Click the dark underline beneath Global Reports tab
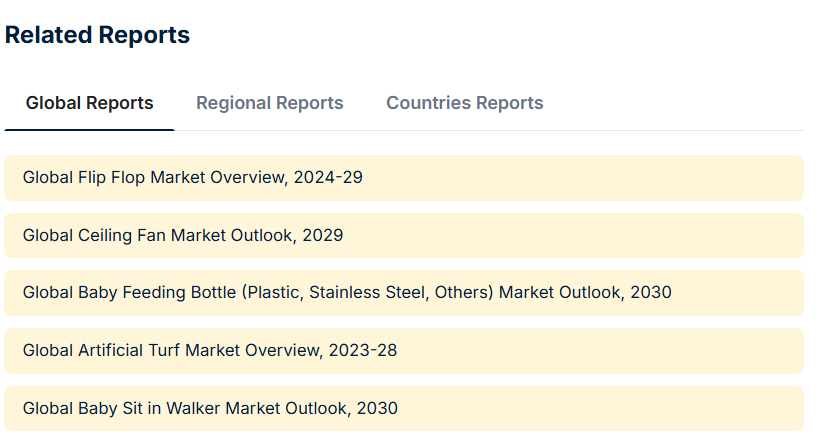Image resolution: width=829 pixels, height=445 pixels. point(89,129)
